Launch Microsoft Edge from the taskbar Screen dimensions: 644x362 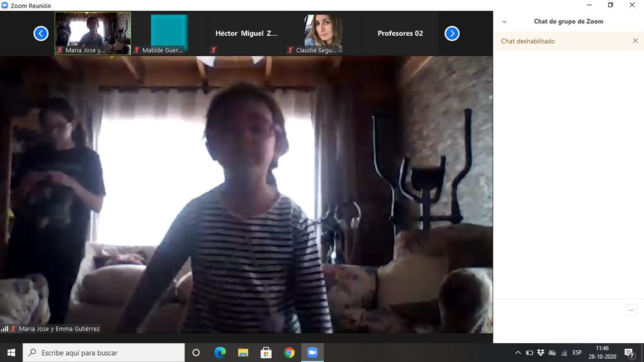coord(219,353)
